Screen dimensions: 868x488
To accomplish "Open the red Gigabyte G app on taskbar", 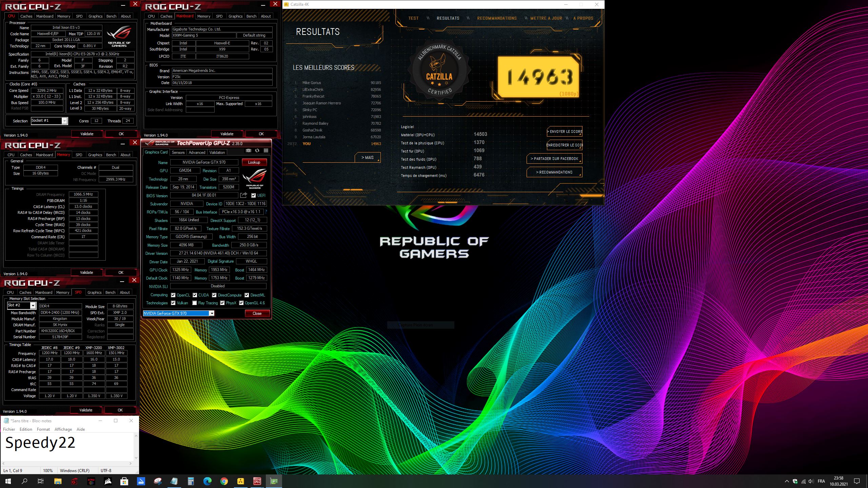I will (x=74, y=481).
